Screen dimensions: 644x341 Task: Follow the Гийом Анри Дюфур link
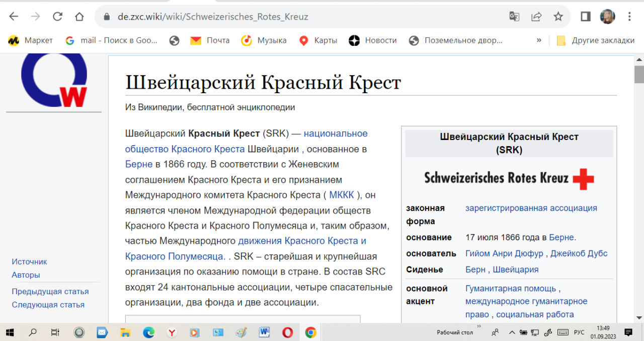coord(505,253)
